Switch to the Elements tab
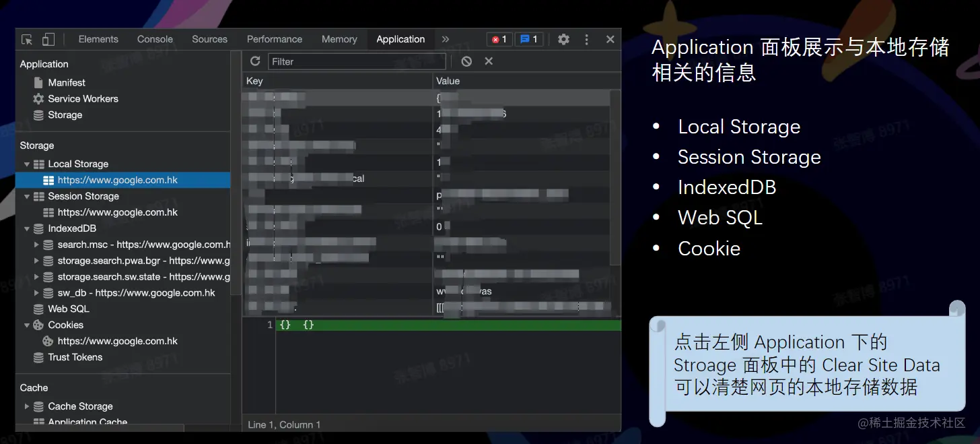The width and height of the screenshot is (980, 444). coord(98,39)
